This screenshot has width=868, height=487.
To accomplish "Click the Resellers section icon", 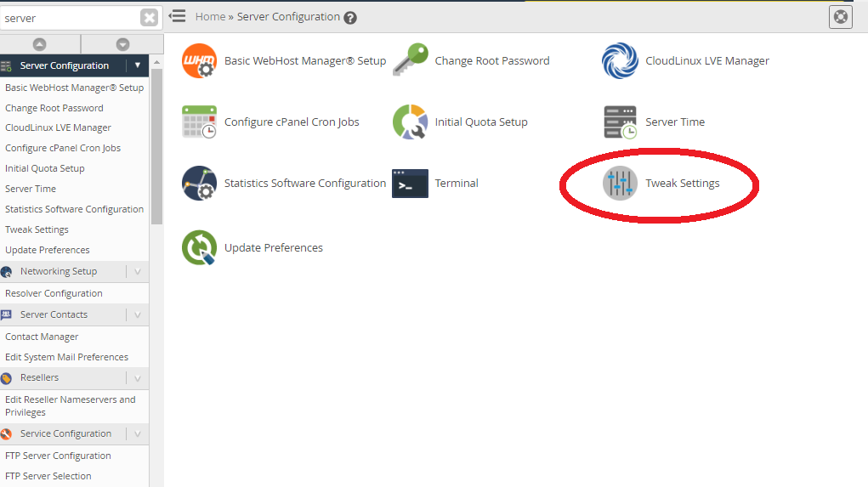I will coord(7,378).
